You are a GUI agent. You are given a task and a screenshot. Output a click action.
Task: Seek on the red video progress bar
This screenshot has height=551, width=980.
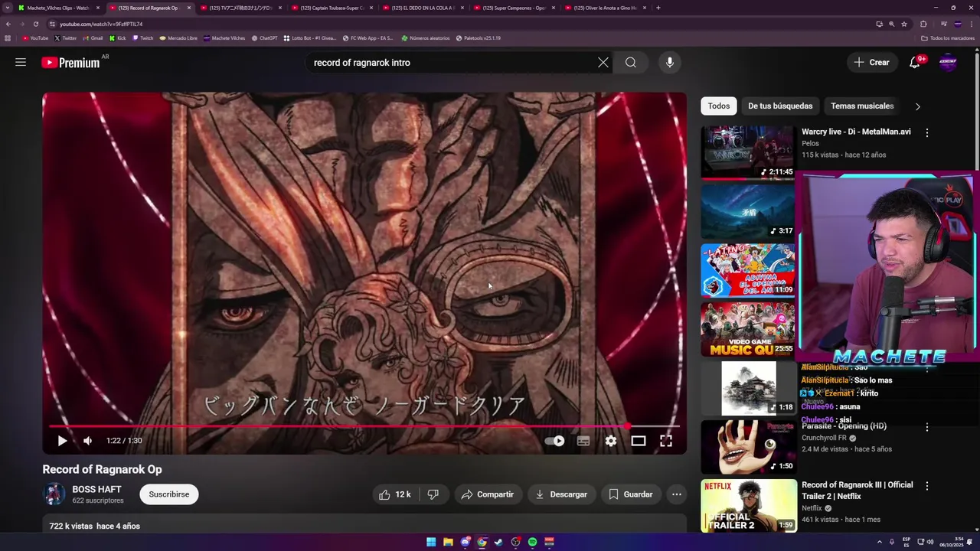364,426
